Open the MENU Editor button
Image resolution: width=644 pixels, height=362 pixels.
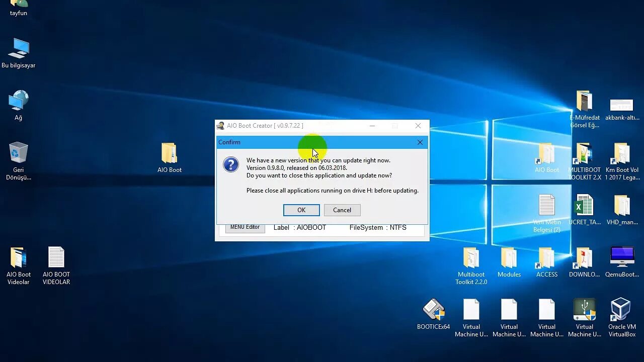click(245, 227)
